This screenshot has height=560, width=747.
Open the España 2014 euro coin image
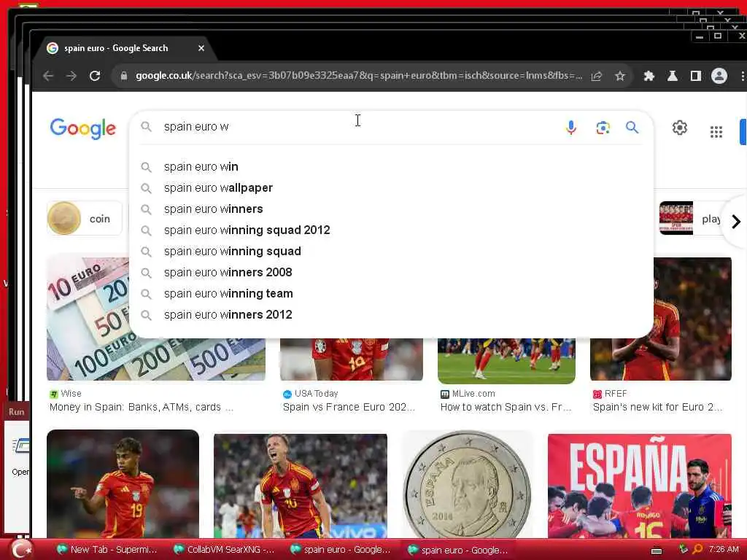(468, 484)
